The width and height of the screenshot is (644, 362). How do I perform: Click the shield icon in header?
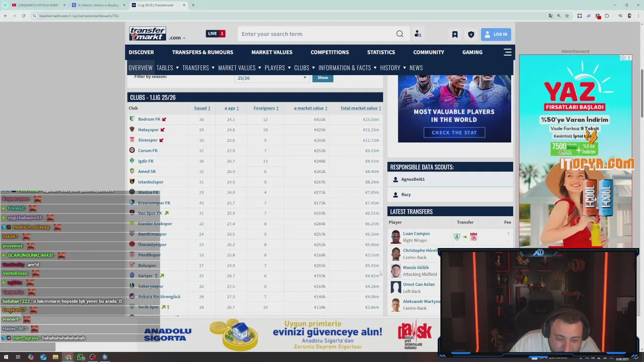pos(471,34)
